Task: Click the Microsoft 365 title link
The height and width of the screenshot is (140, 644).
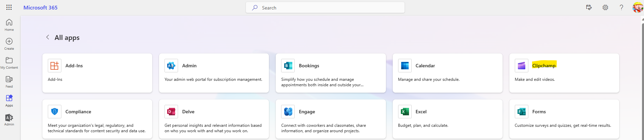Action: [40, 7]
